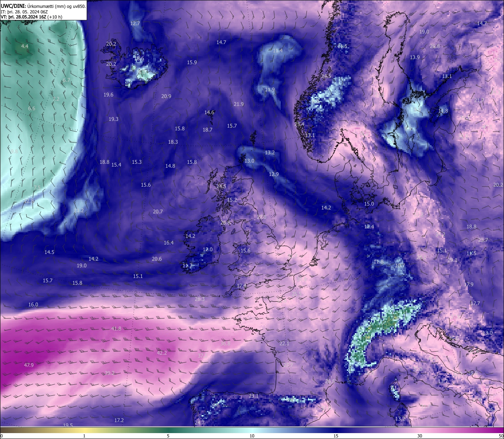504x439 pixels.
Task: Click the VT: 28.05.2024 16Z (+10 h) line
Action: 31,17
